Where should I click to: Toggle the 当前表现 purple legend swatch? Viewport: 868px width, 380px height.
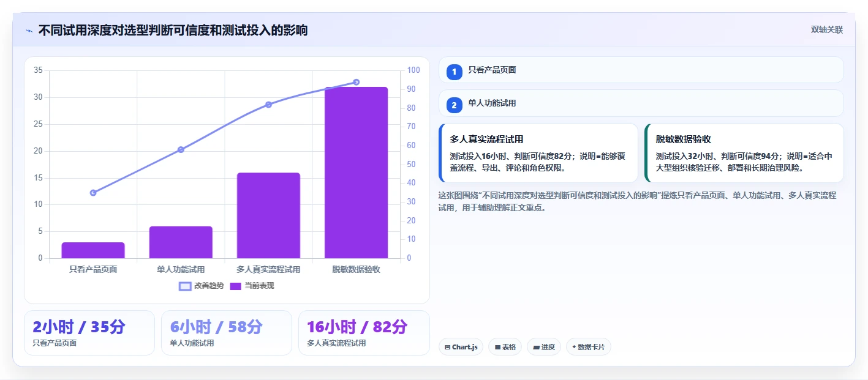coord(236,286)
